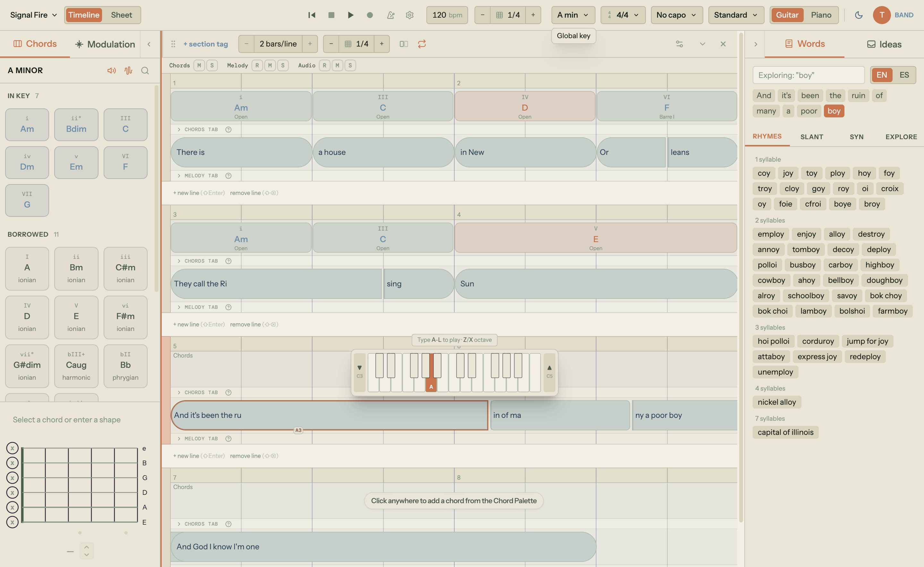Open the Words tab

pos(805,44)
